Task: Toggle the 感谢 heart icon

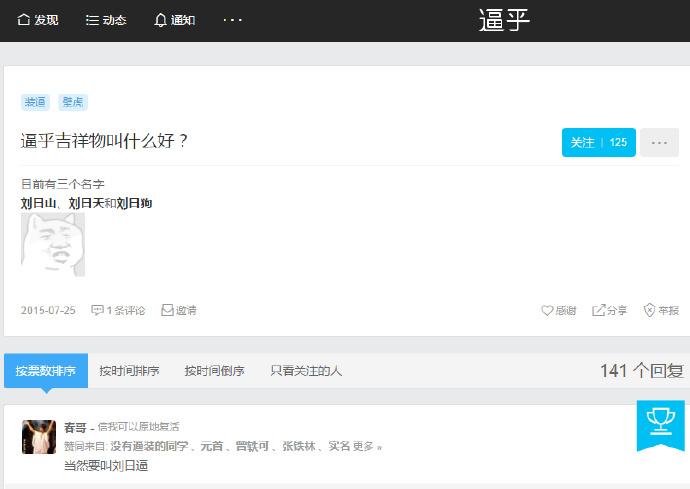Action: (x=547, y=310)
